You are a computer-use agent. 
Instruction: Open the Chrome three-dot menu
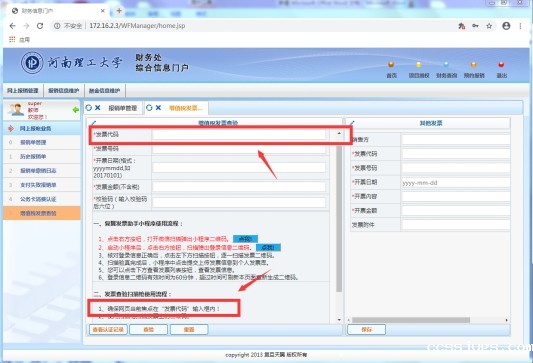[520, 26]
